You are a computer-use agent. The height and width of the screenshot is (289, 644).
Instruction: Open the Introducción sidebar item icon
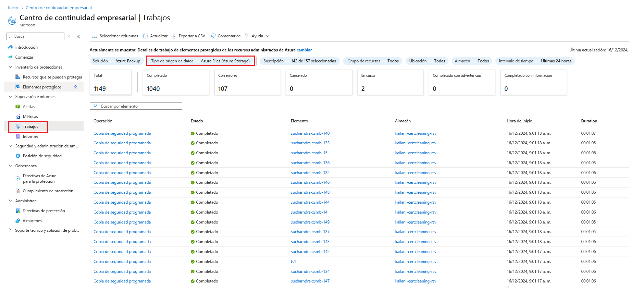(x=10, y=47)
